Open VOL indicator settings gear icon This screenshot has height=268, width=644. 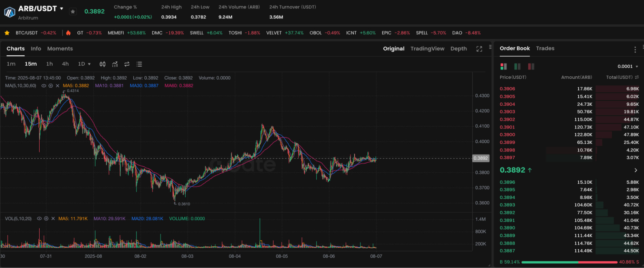coord(46,218)
